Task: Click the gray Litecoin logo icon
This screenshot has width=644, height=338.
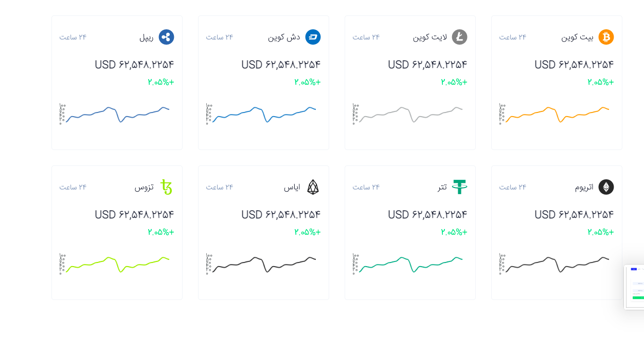Action: point(459,37)
